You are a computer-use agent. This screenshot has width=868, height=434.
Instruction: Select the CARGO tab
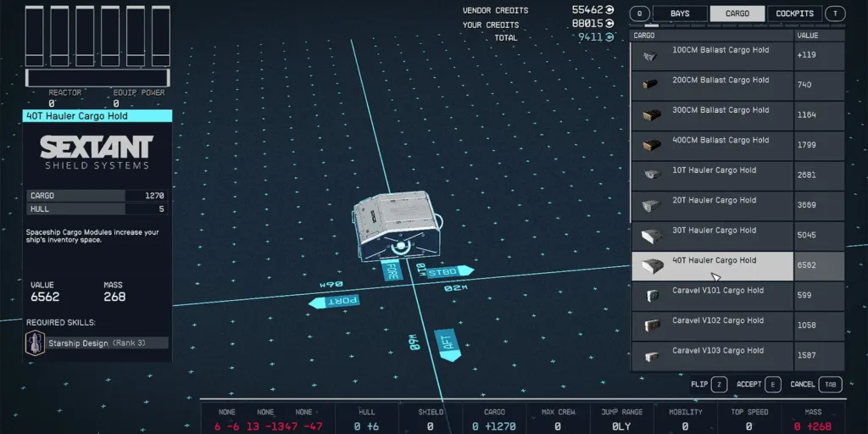point(737,14)
